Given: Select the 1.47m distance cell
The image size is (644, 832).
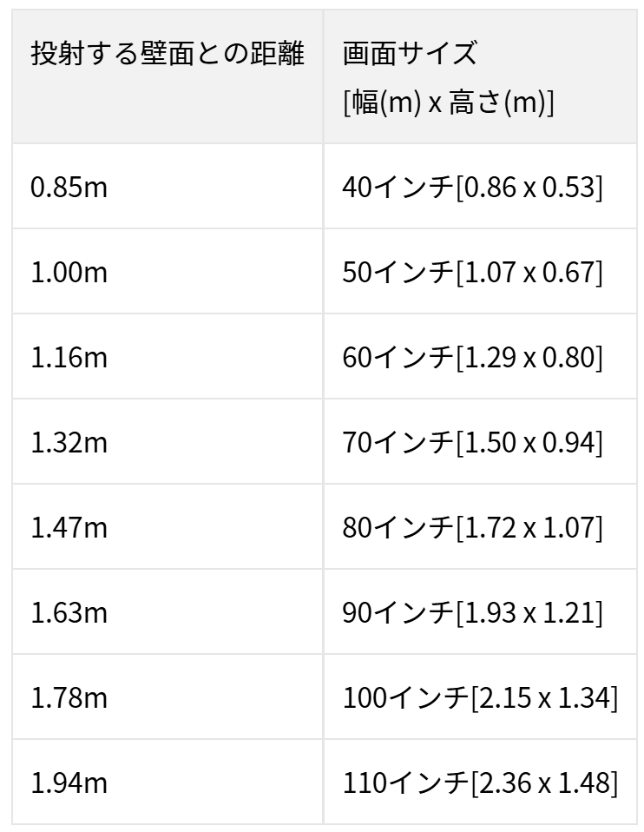Looking at the screenshot, I should 69,527.
